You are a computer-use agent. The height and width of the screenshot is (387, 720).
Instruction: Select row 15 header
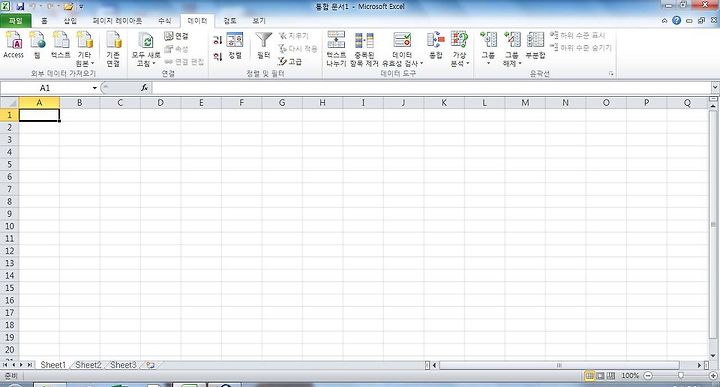[9, 288]
